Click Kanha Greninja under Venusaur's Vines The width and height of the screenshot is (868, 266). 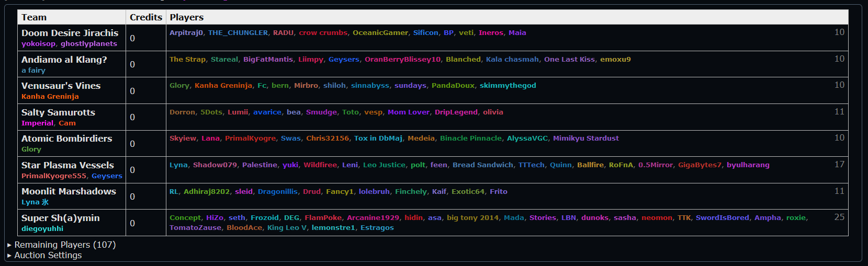(x=50, y=97)
